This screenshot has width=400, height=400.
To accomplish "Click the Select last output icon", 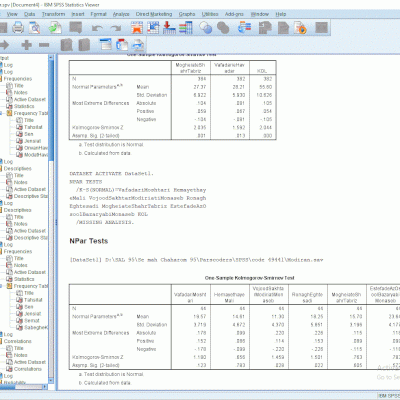I will (244, 28).
